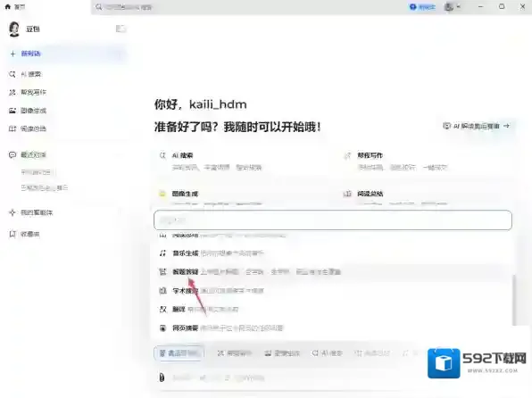This screenshot has height=398, width=532.
Task: Click the blue button beside the account avatar
Action: (422, 7)
